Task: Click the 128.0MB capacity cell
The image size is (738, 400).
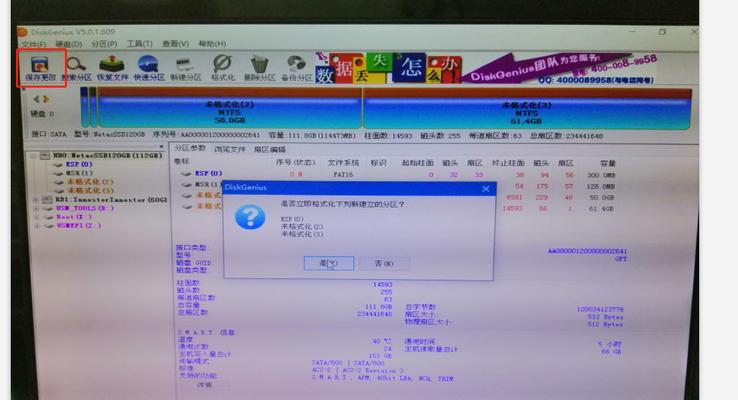Action: (x=601, y=186)
